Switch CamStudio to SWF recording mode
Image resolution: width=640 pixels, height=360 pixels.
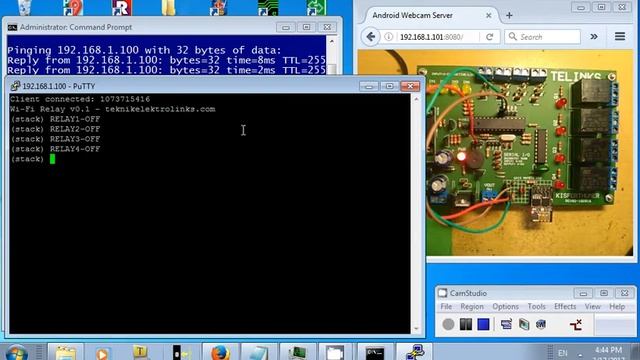(x=541, y=324)
